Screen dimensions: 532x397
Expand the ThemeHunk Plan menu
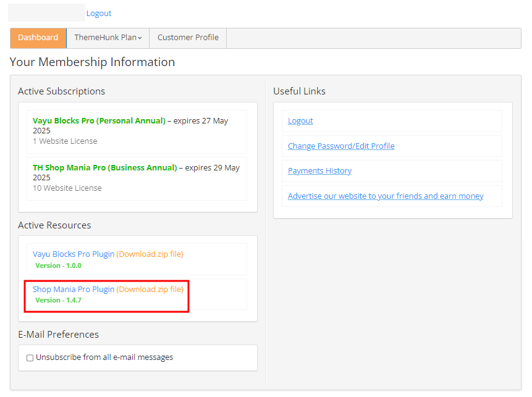point(108,38)
